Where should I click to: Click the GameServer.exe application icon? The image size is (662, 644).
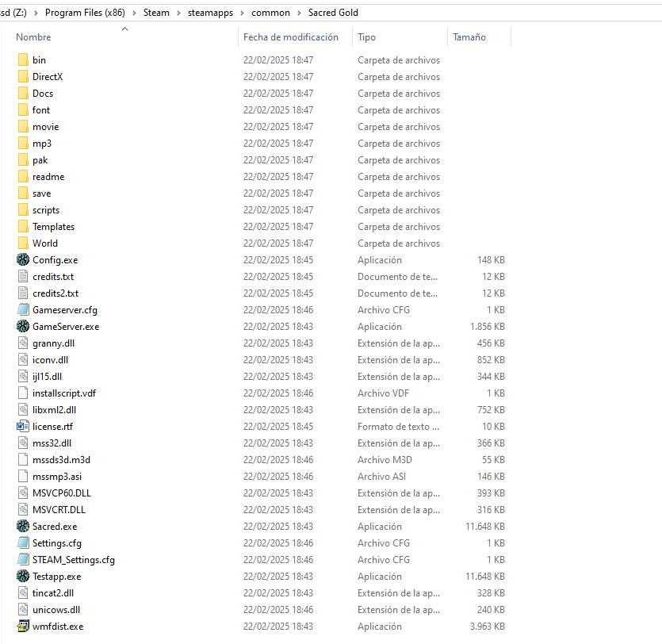[x=23, y=327]
